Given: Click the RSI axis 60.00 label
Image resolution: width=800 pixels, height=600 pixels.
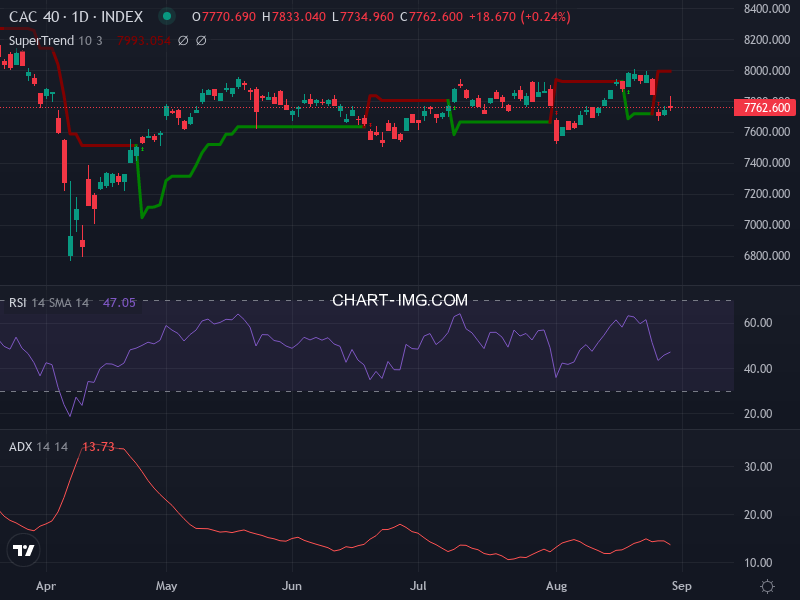Looking at the screenshot, I should pos(758,322).
